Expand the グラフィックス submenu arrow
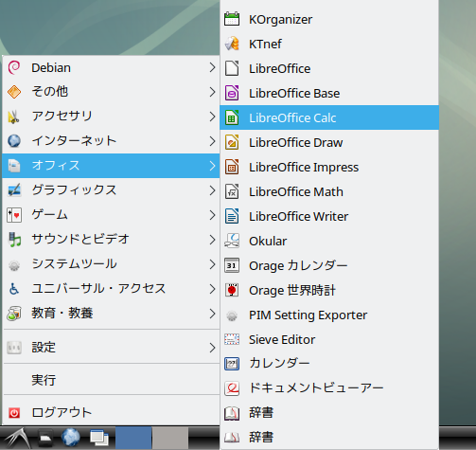This screenshot has height=450, width=476. 212,190
